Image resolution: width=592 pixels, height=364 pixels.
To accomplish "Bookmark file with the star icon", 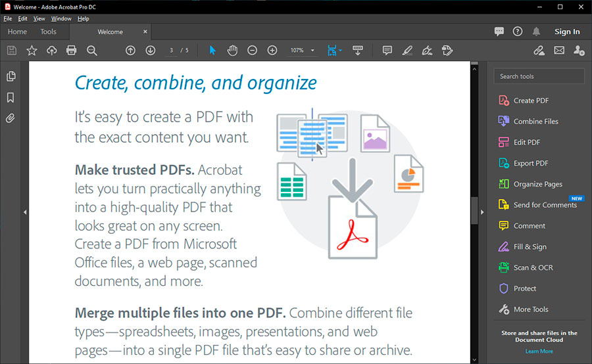I will pyautogui.click(x=32, y=51).
